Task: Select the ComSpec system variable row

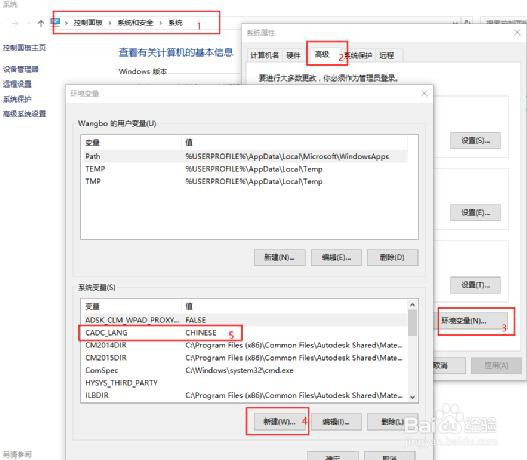Action: (245, 370)
